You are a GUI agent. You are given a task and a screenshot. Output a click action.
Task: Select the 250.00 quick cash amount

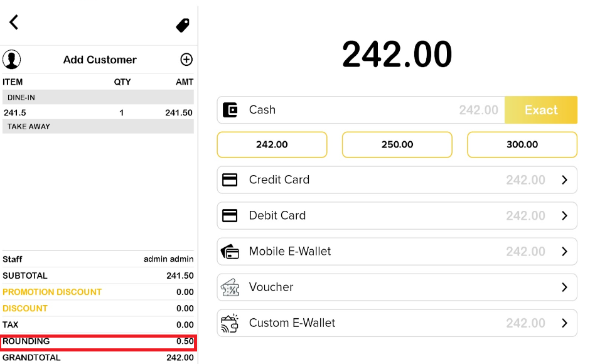(397, 144)
